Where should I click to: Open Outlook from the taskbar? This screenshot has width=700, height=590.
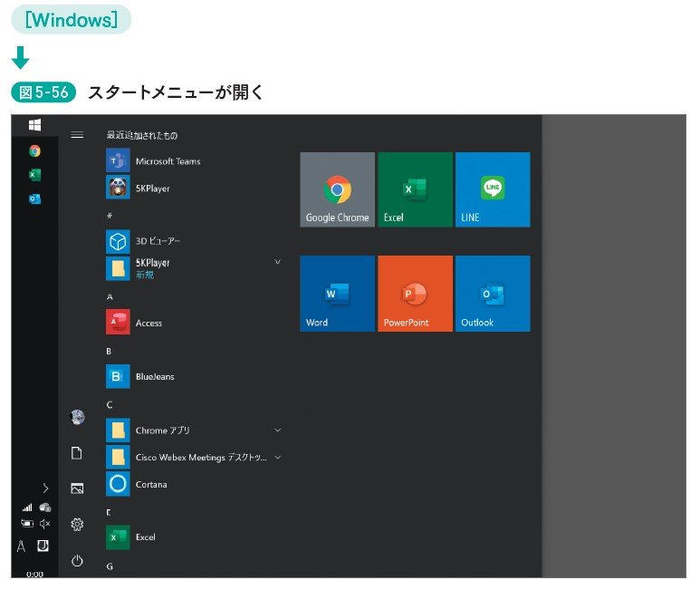[x=34, y=198]
